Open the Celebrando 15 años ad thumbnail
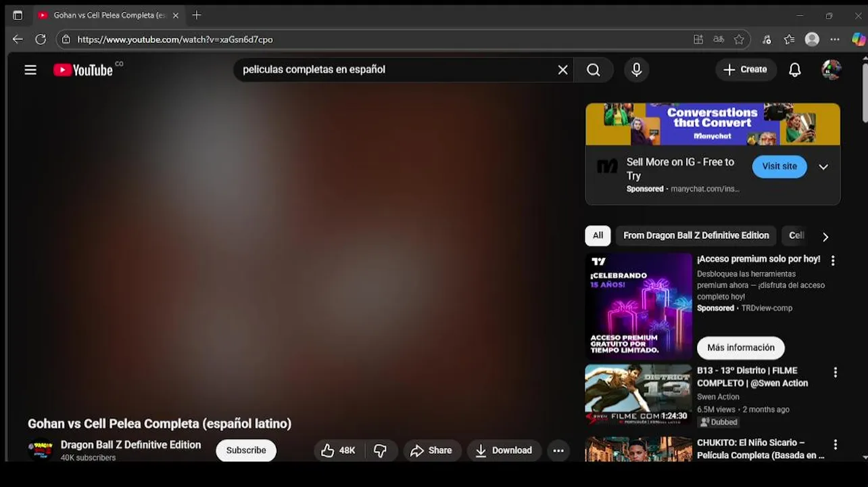The height and width of the screenshot is (487, 868). click(x=638, y=305)
